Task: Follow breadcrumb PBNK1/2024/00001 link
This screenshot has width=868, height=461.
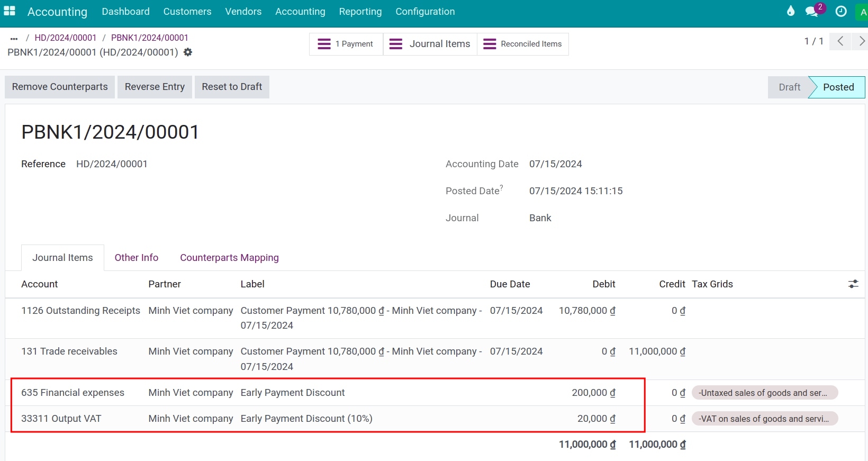Action: (150, 38)
